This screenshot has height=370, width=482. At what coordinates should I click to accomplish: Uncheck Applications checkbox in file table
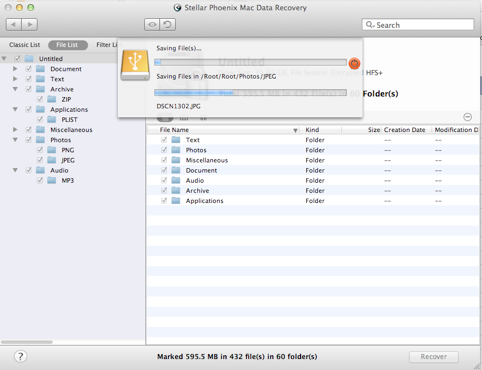(x=164, y=201)
